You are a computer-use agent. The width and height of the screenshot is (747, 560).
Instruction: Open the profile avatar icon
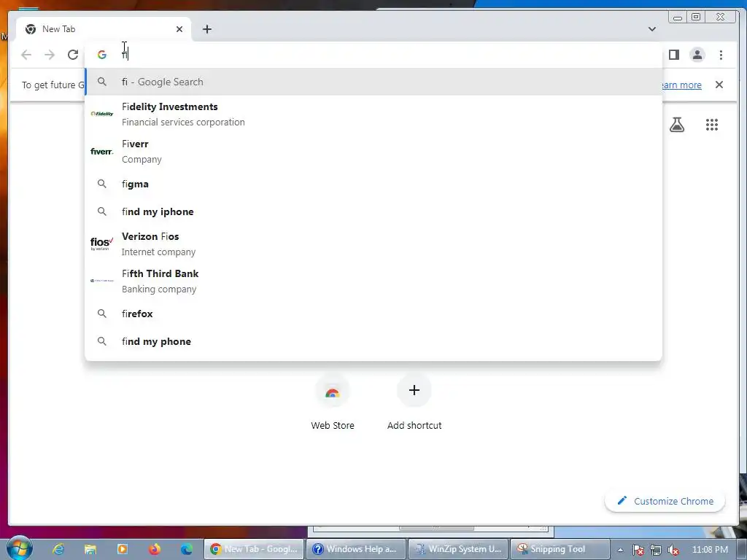pyautogui.click(x=697, y=55)
